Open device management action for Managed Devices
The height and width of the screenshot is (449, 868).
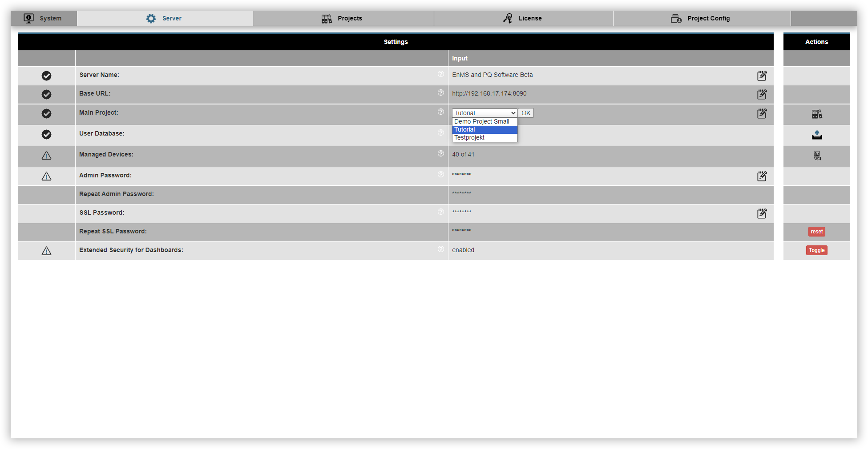tap(816, 155)
